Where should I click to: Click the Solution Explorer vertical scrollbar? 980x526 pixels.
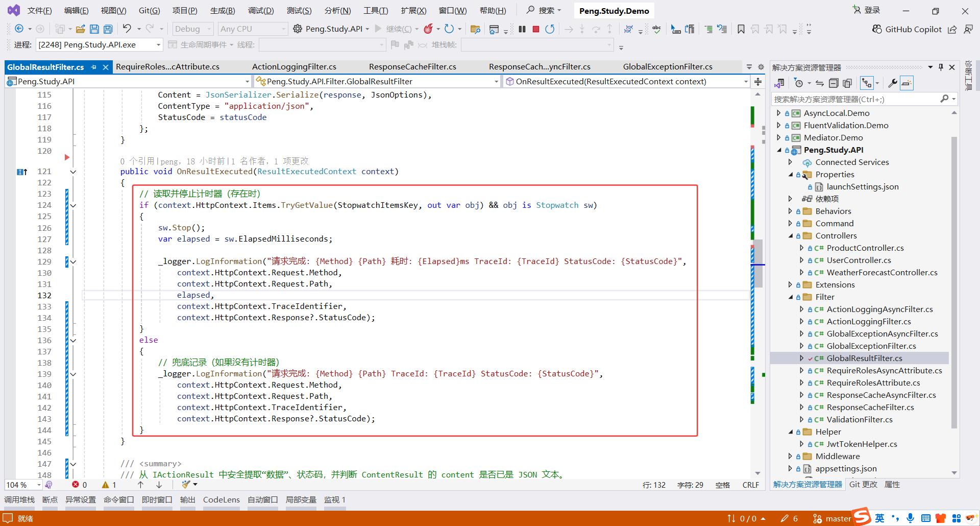(954, 282)
